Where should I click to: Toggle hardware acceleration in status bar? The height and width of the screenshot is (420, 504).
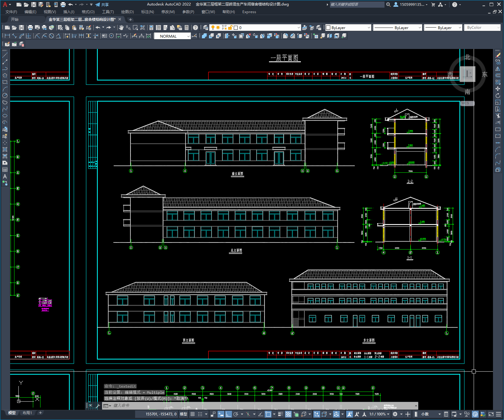(475, 414)
